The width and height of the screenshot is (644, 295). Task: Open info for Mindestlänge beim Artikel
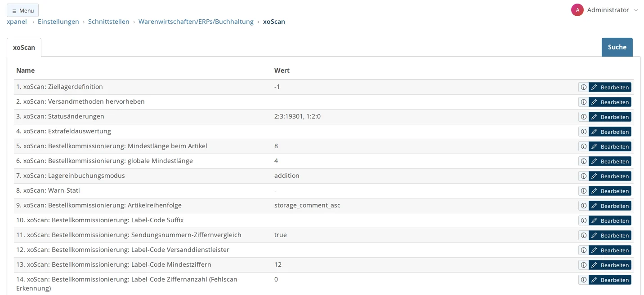(x=583, y=146)
